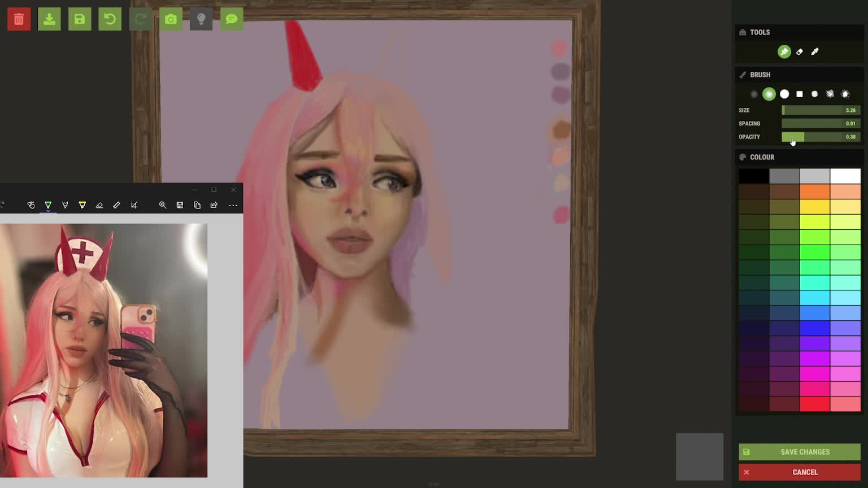Screen dimensions: 868x488
Task: Click the grey square box beside Save Changes
Action: (700, 457)
